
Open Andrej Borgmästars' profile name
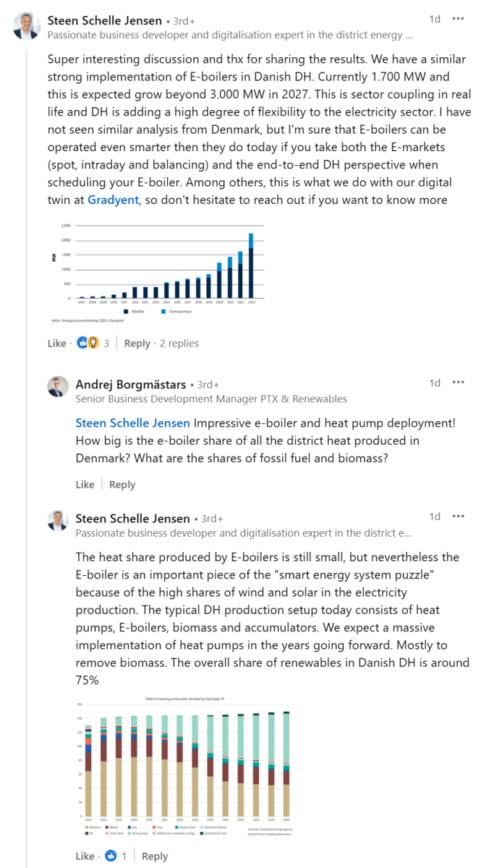coord(130,384)
